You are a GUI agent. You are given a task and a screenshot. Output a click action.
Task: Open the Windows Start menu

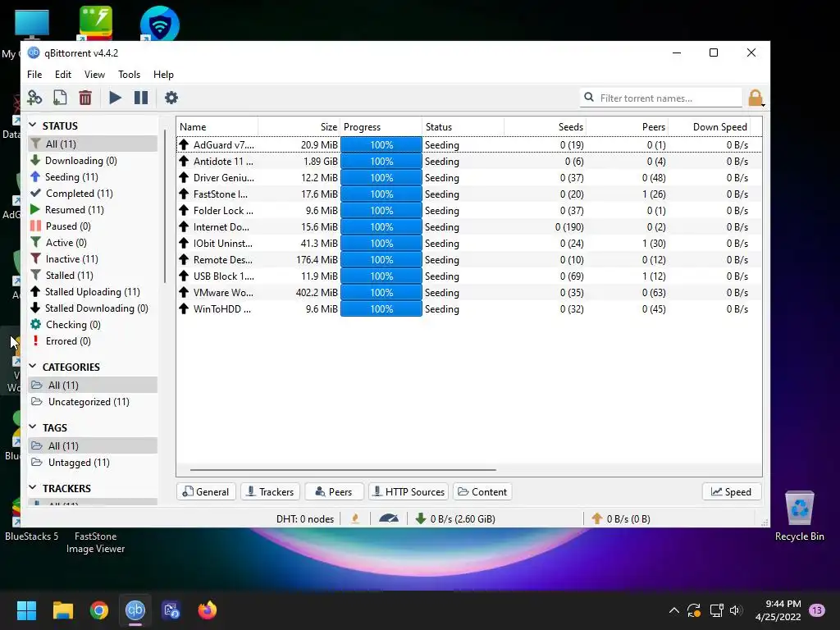[26, 610]
